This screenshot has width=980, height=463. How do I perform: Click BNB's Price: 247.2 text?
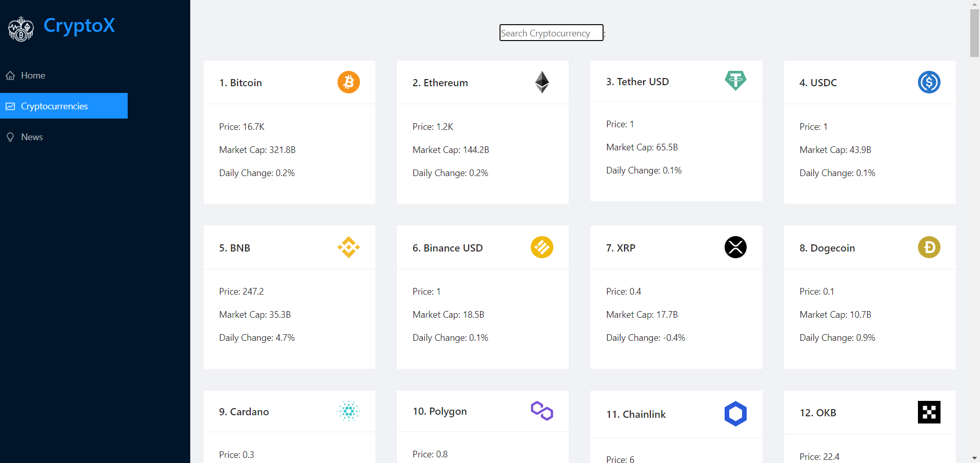(242, 292)
